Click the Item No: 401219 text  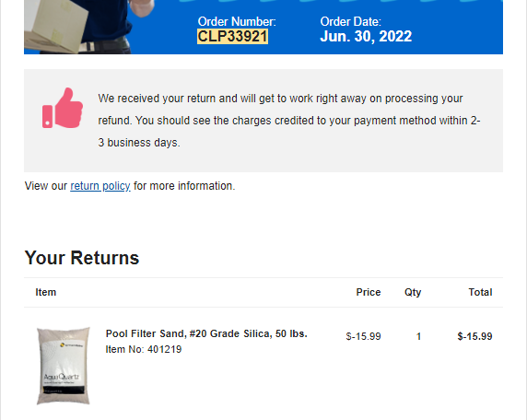coord(144,349)
